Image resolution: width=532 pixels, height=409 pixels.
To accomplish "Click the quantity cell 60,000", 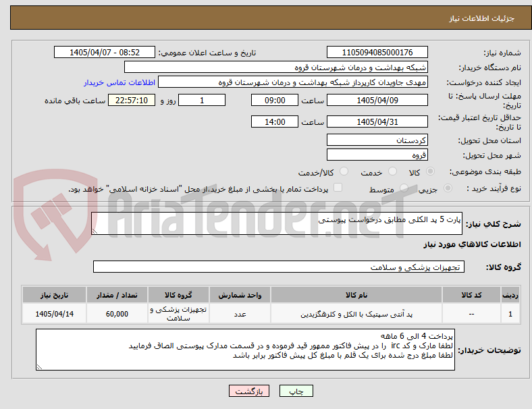I will (x=117, y=314).
